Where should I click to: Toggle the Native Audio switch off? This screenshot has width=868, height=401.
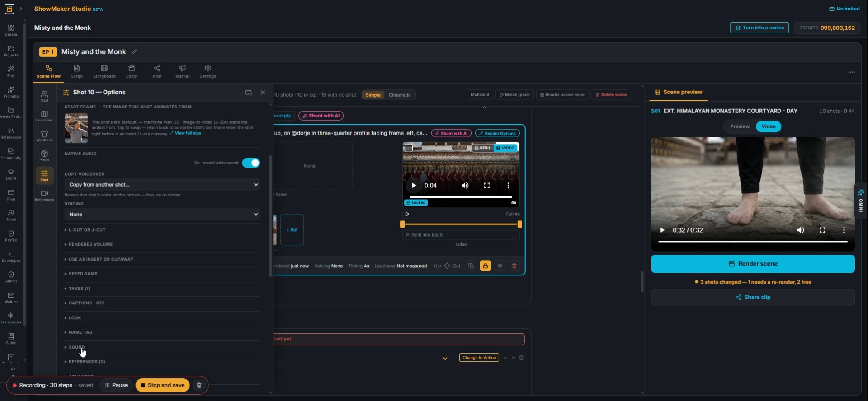coord(251,163)
